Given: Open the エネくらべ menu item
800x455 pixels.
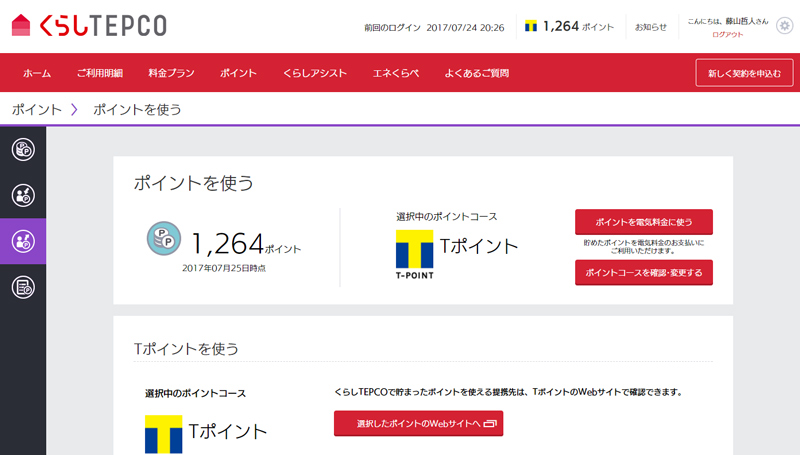Looking at the screenshot, I should (x=395, y=73).
